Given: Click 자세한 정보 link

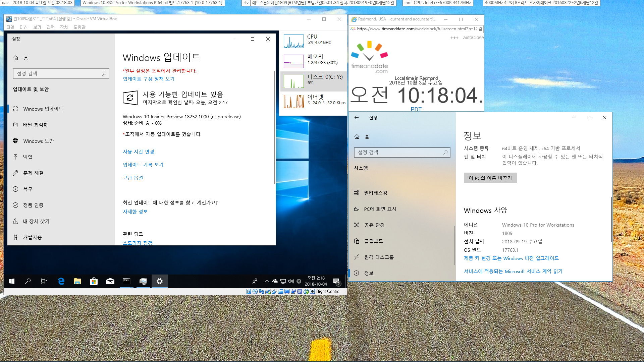Looking at the screenshot, I should (x=135, y=212).
